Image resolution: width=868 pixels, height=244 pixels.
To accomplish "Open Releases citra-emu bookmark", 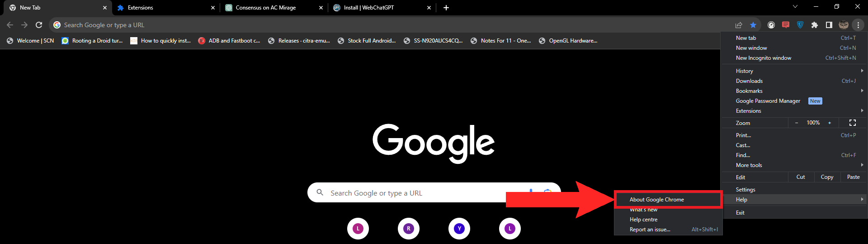I will coord(299,41).
